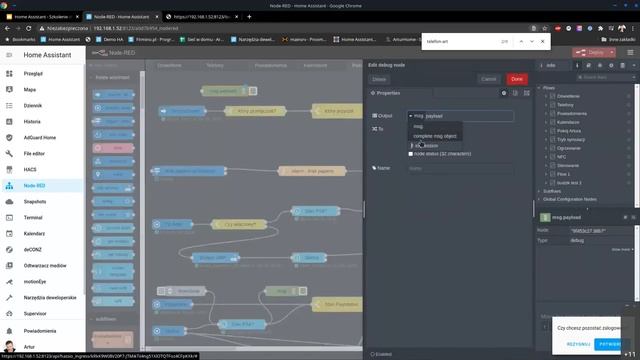Close the Chrome find bar
Viewport: 640px width, 360px height.
[542, 41]
